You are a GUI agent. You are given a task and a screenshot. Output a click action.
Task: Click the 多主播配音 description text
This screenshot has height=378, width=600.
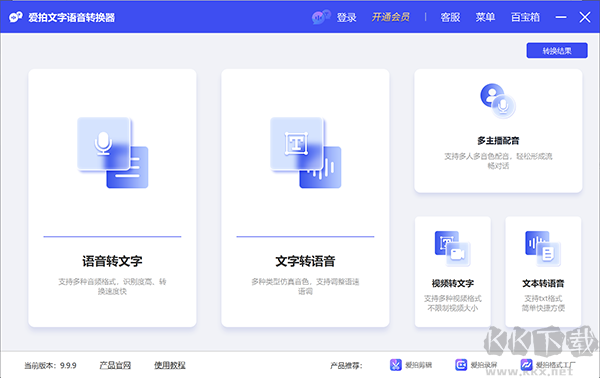point(498,161)
